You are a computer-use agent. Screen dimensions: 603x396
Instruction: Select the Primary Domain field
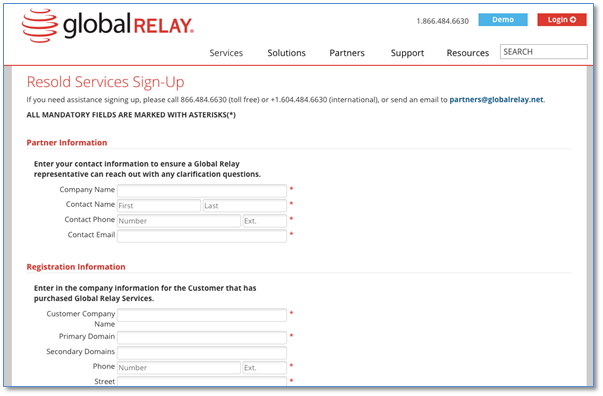(202, 338)
